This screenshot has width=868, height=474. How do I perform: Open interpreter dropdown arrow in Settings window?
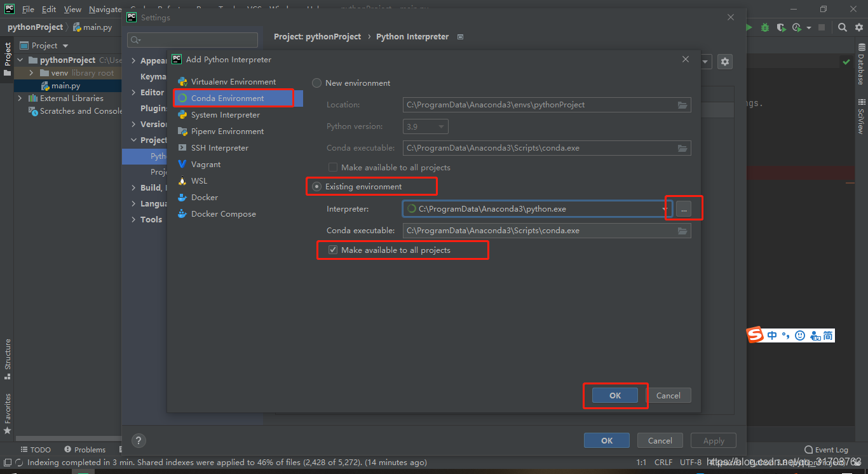tap(706, 62)
